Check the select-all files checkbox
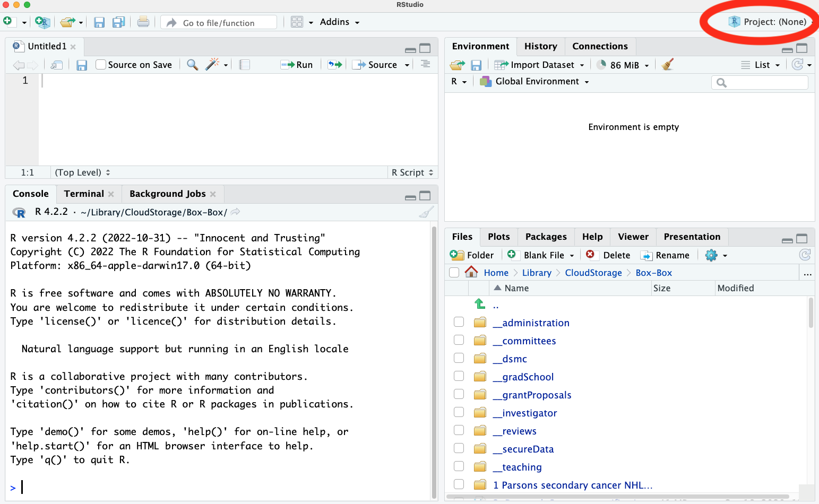This screenshot has width=819, height=504. pos(454,273)
